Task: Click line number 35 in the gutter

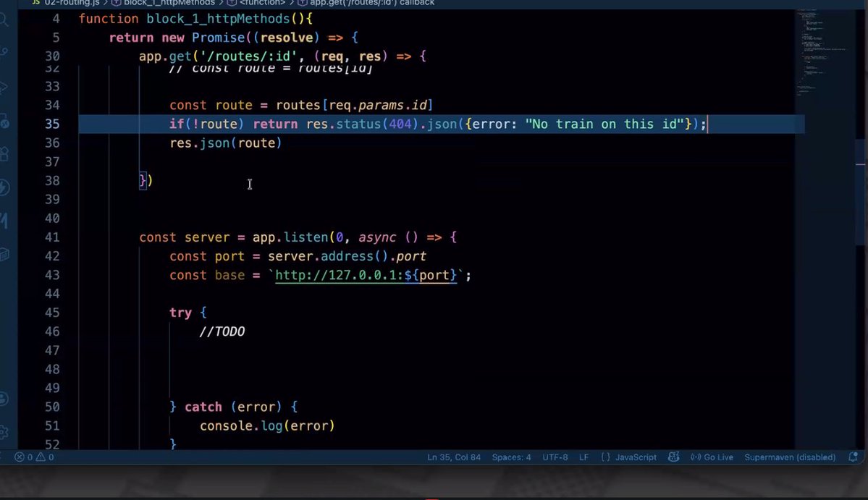Action: coord(52,124)
